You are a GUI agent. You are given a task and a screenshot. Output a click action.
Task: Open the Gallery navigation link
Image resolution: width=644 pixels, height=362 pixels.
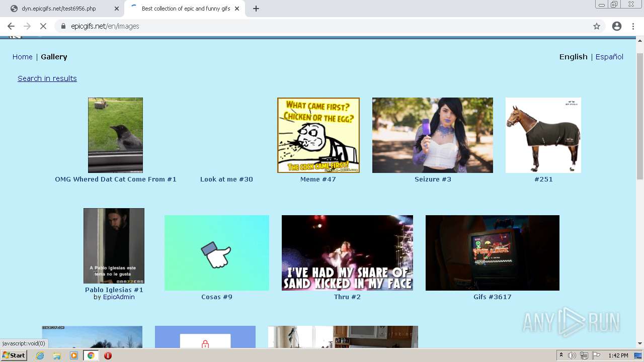pos(54,57)
